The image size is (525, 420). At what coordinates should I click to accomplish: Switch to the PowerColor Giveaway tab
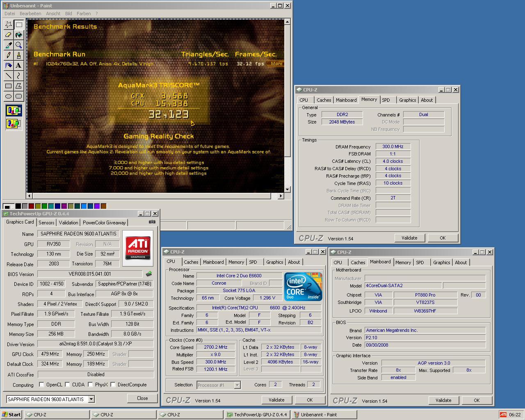coord(104,222)
